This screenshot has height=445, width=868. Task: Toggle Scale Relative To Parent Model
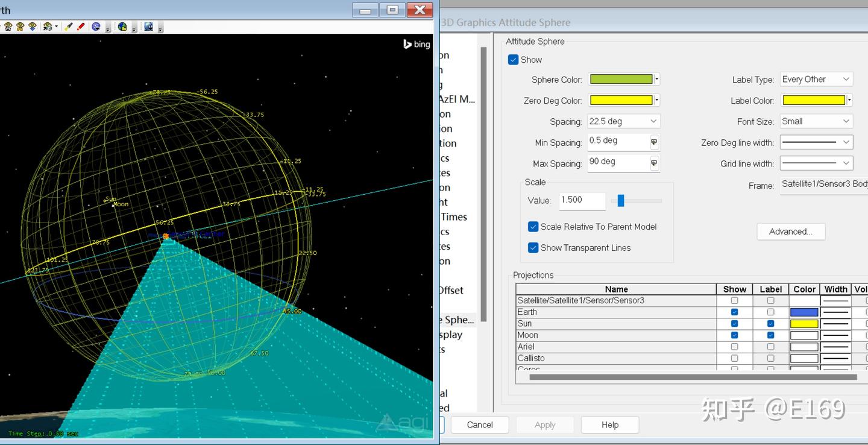click(x=533, y=227)
